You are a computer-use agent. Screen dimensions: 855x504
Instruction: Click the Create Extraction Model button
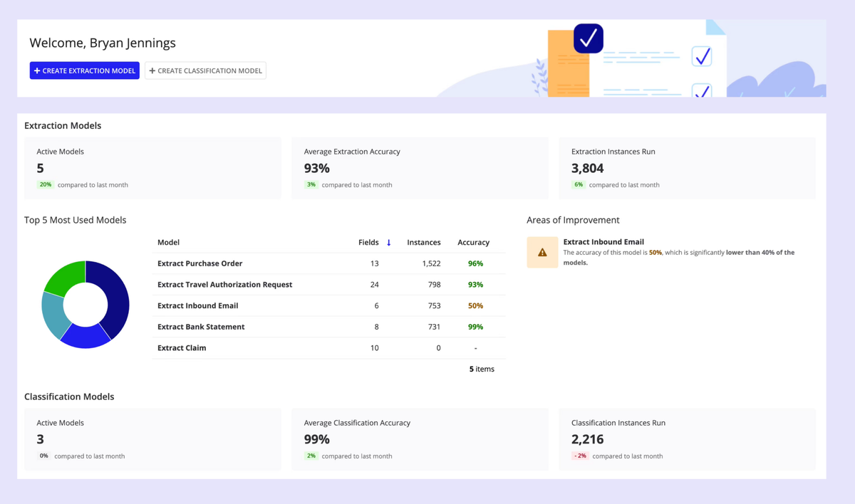coord(84,70)
